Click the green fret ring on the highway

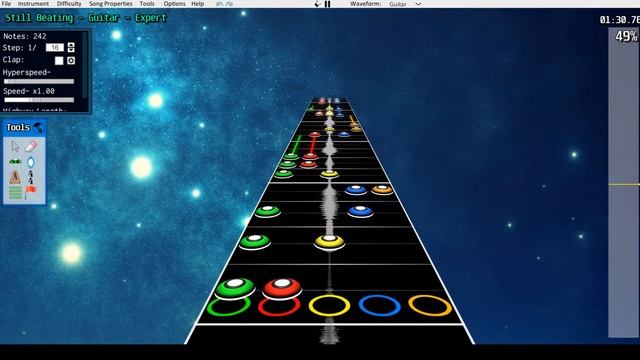coord(229,307)
